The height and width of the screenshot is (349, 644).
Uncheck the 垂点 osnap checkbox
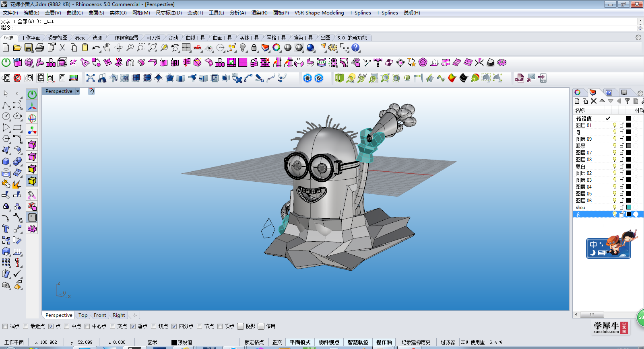click(133, 326)
